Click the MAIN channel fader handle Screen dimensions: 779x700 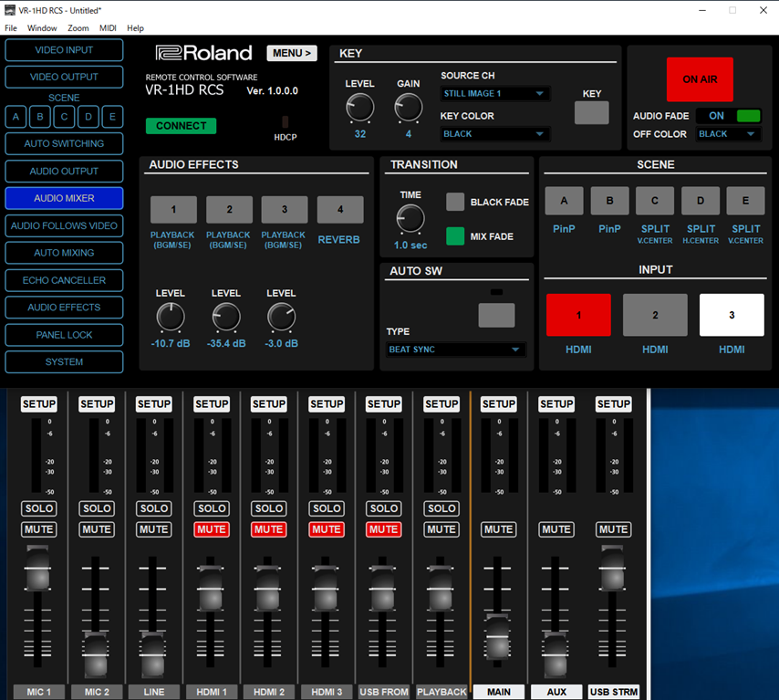pyautogui.click(x=497, y=637)
